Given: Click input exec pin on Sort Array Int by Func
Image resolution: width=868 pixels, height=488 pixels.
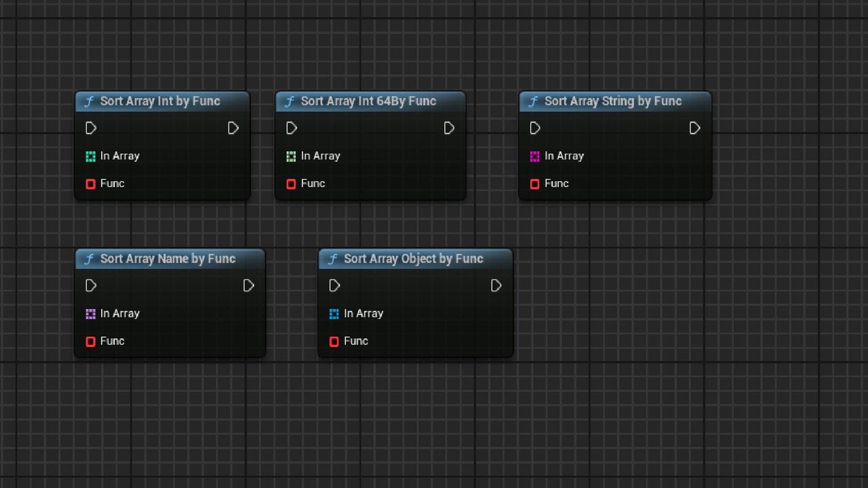Looking at the screenshot, I should [91, 128].
